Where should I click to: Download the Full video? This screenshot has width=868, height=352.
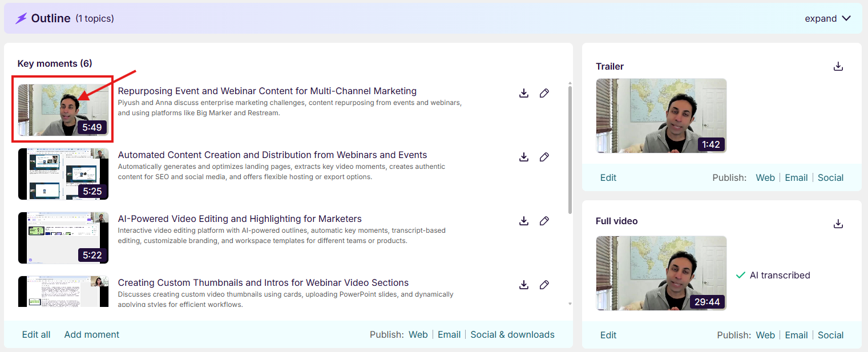coord(838,224)
